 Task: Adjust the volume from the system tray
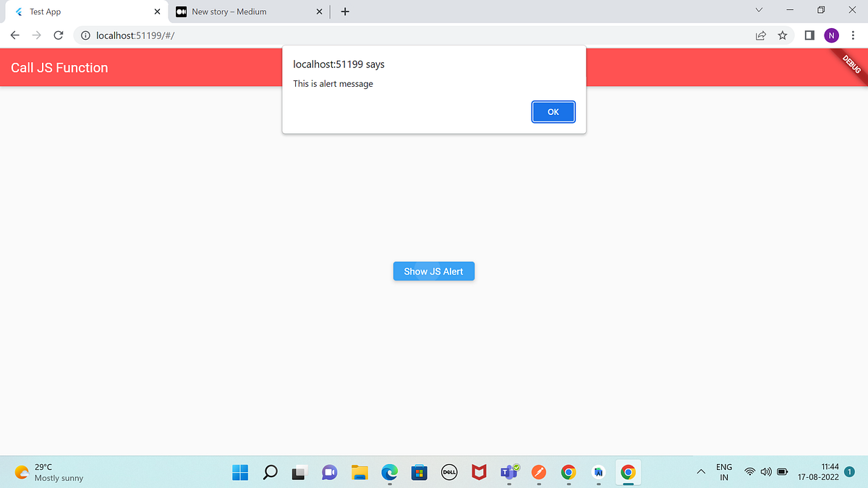[x=765, y=471]
